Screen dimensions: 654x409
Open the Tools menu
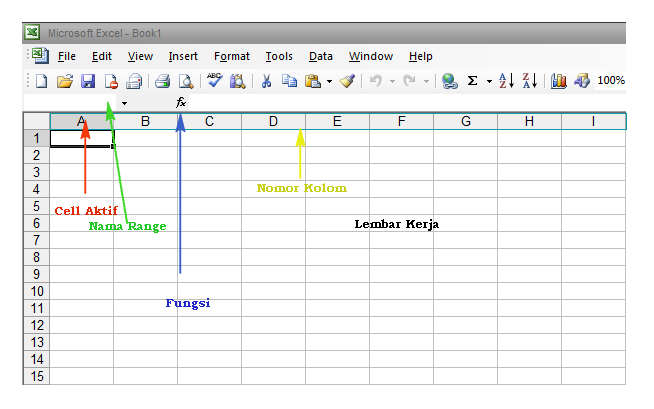(279, 56)
